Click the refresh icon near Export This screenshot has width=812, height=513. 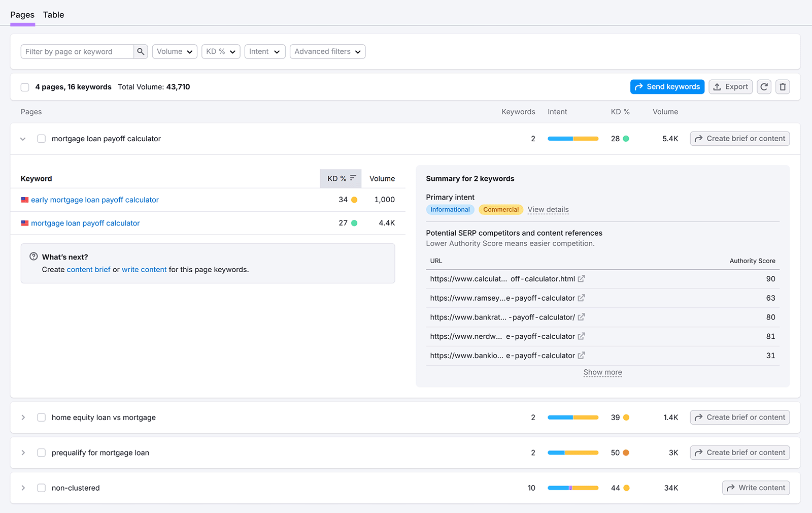(x=764, y=86)
